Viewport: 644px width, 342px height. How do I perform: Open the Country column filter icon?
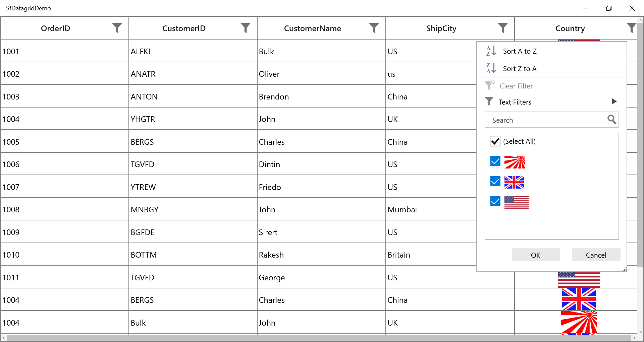point(631,28)
